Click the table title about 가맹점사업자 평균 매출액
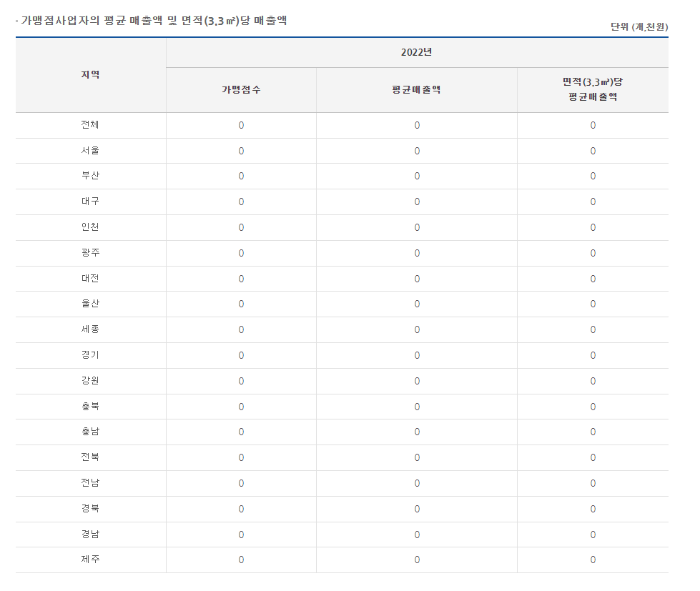This screenshot has width=700, height=591. (x=154, y=21)
